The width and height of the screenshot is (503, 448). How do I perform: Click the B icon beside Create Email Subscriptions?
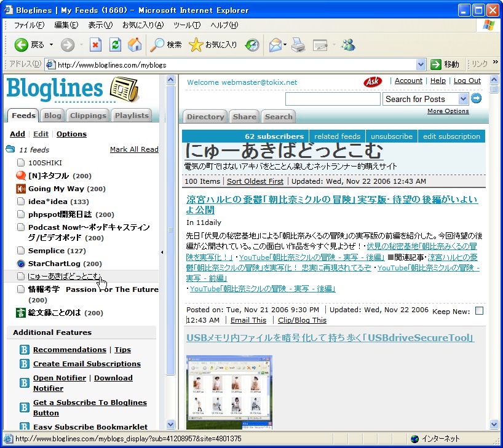24,363
